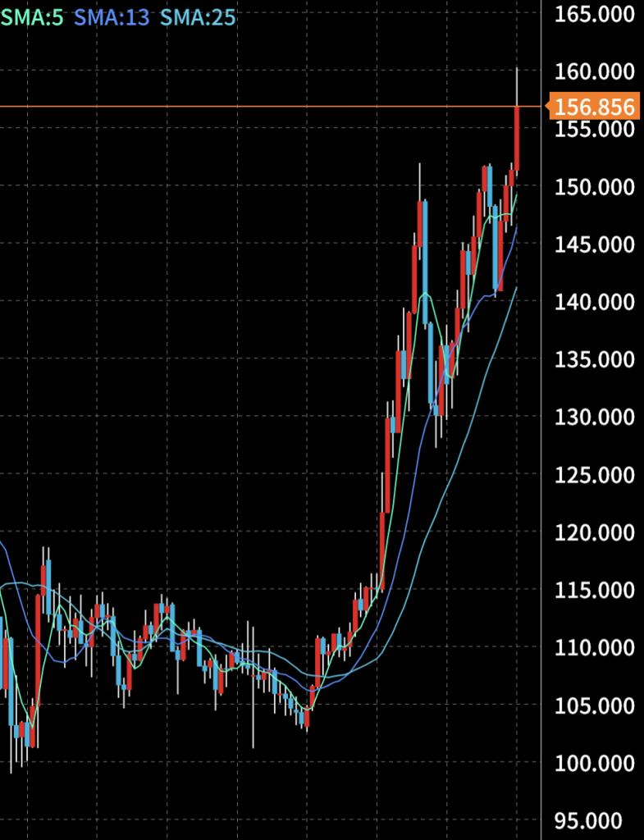Click the 125.000 price axis label
644x840 pixels.
(x=594, y=475)
